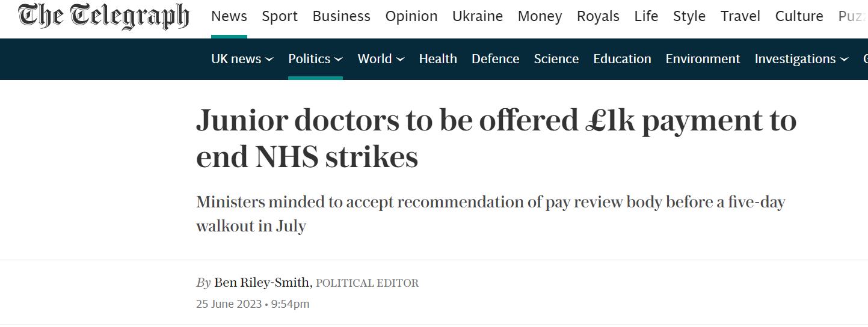Open the Business section
This screenshot has width=868, height=327.
[x=342, y=16]
